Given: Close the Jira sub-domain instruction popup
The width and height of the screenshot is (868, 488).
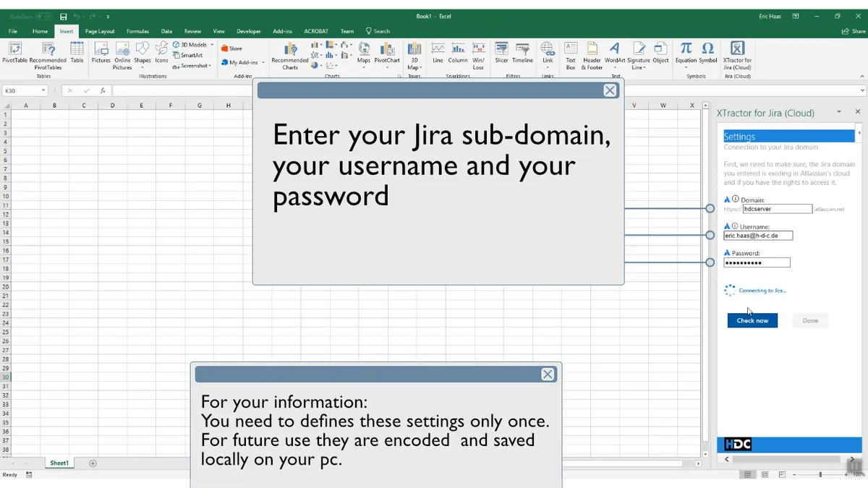Looking at the screenshot, I should [x=610, y=90].
